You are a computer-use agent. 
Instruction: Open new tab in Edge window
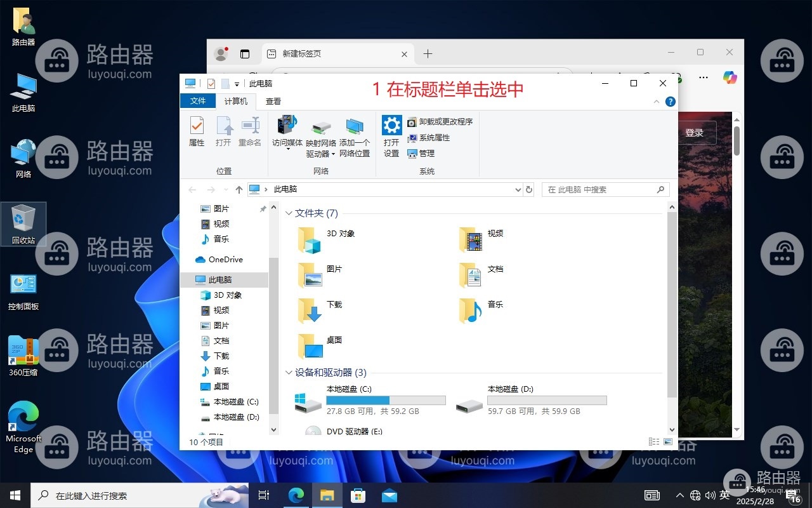[x=428, y=54]
